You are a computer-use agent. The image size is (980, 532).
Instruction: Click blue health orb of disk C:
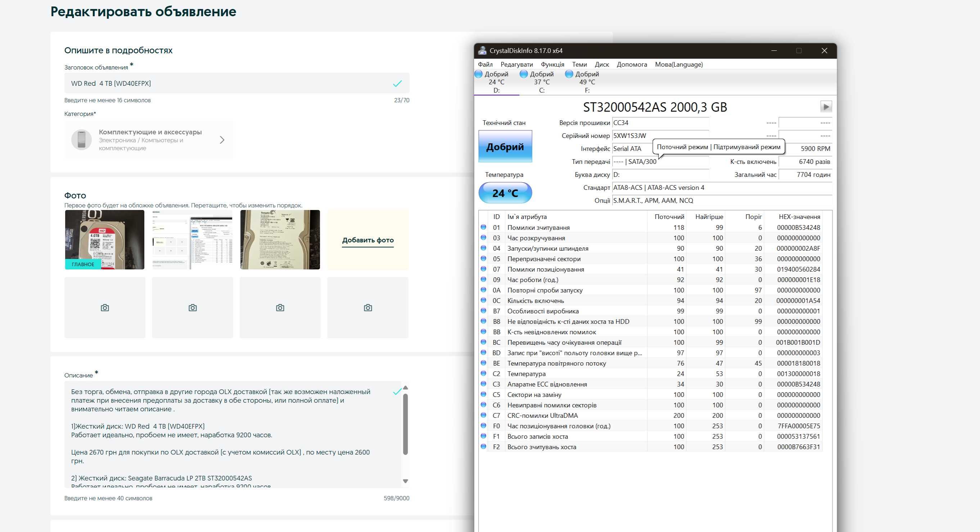(524, 74)
